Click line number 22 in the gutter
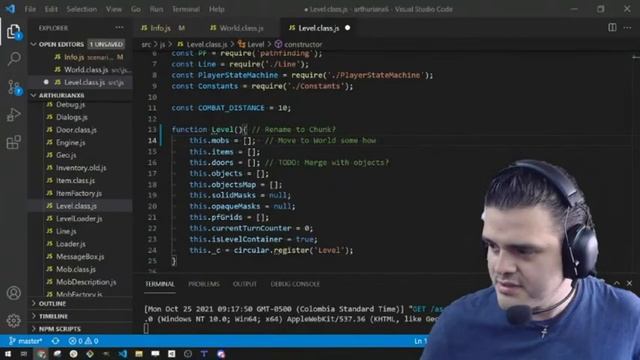 point(152,228)
